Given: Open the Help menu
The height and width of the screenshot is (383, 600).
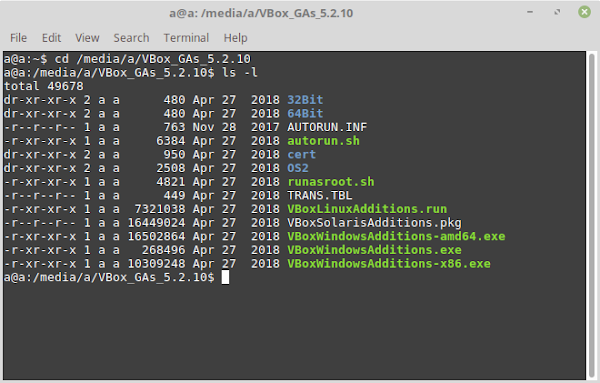Looking at the screenshot, I should pyautogui.click(x=235, y=38).
